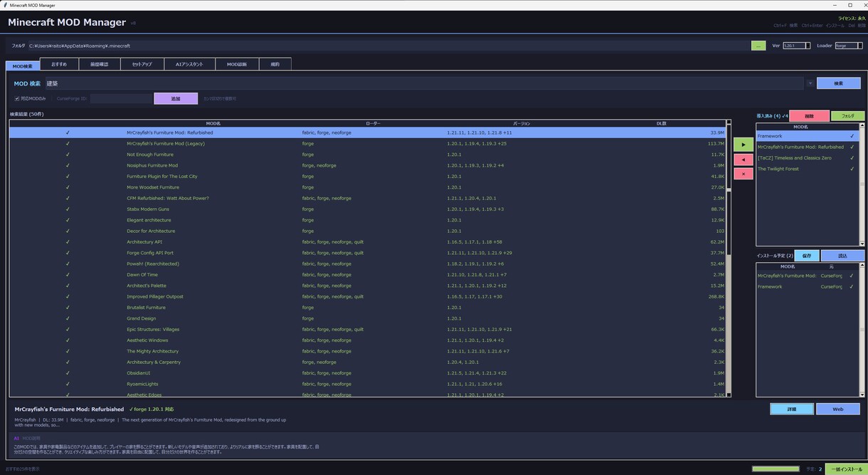
Task: Expand the search history dropdown arrow
Action: 810,83
